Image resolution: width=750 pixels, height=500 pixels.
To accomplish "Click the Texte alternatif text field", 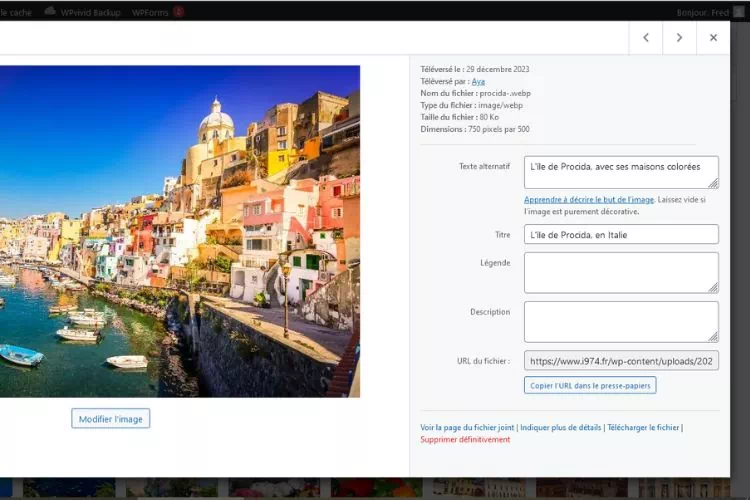I will (620, 172).
